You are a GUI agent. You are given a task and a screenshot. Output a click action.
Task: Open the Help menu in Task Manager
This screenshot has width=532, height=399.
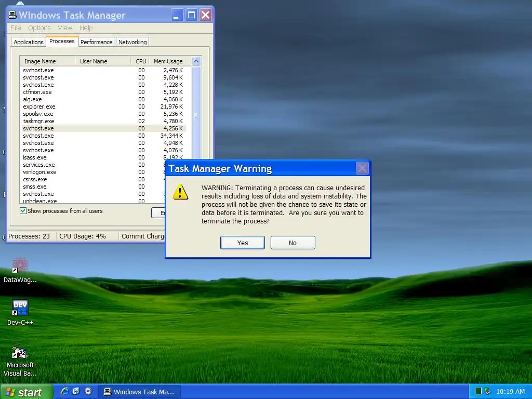(86, 28)
